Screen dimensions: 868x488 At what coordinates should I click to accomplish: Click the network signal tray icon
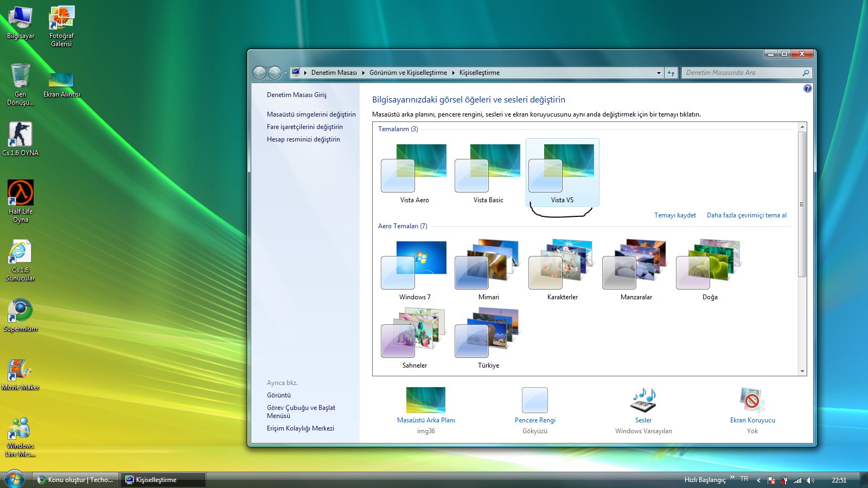(797, 480)
